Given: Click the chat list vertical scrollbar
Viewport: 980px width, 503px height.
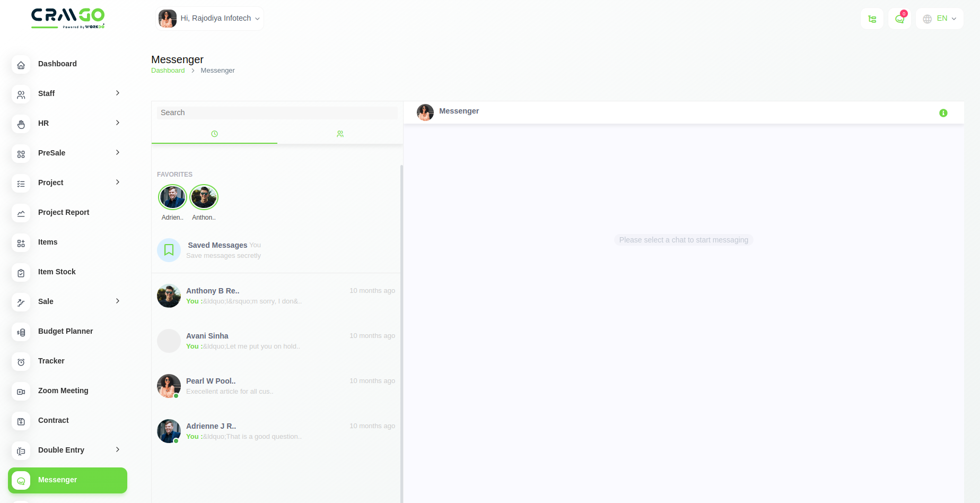Looking at the screenshot, I should point(401,318).
